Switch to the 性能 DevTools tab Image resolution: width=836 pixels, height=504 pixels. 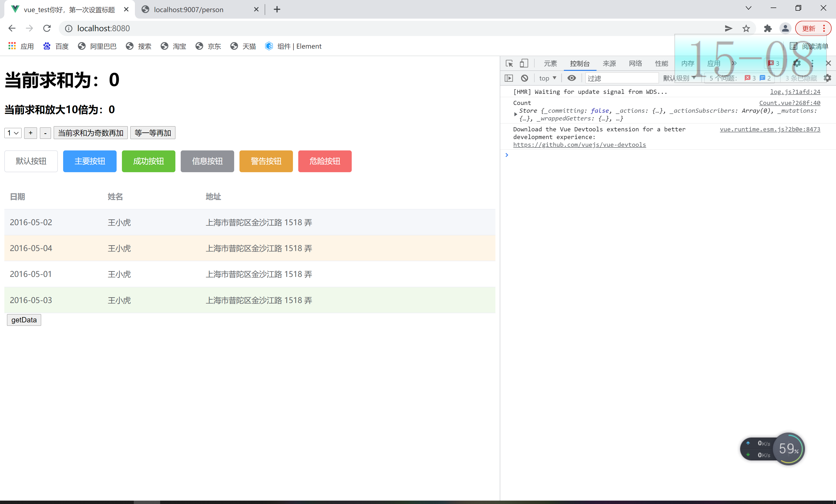click(662, 63)
